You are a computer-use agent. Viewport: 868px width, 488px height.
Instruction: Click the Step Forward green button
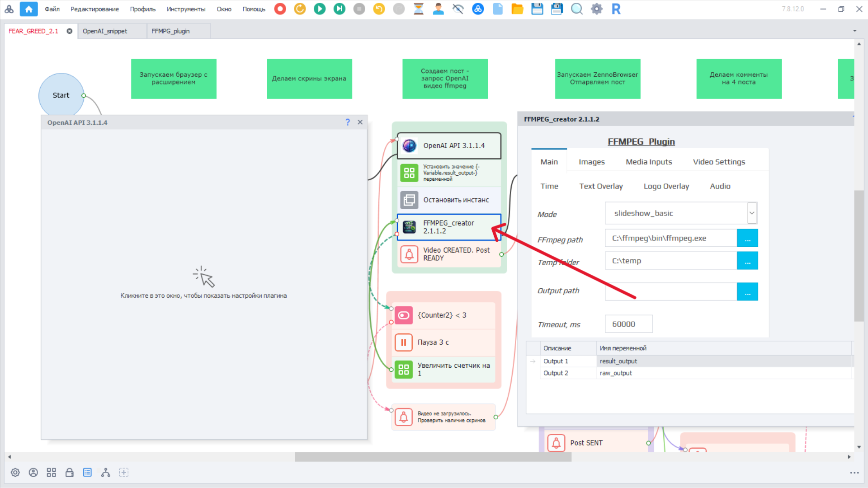point(339,9)
